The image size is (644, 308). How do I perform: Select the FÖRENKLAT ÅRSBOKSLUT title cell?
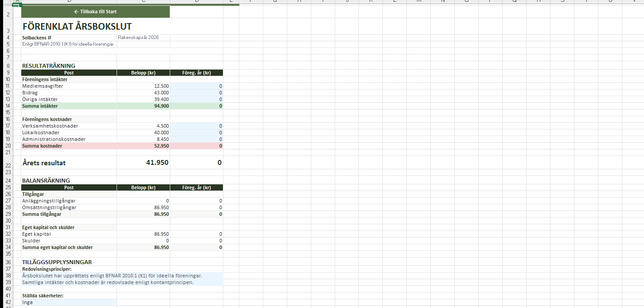click(77, 27)
